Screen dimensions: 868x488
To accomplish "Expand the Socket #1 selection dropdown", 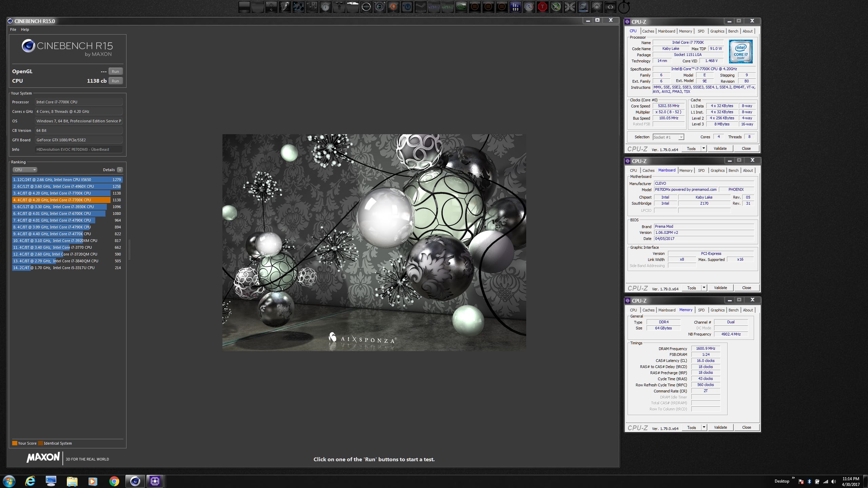I will 681,137.
